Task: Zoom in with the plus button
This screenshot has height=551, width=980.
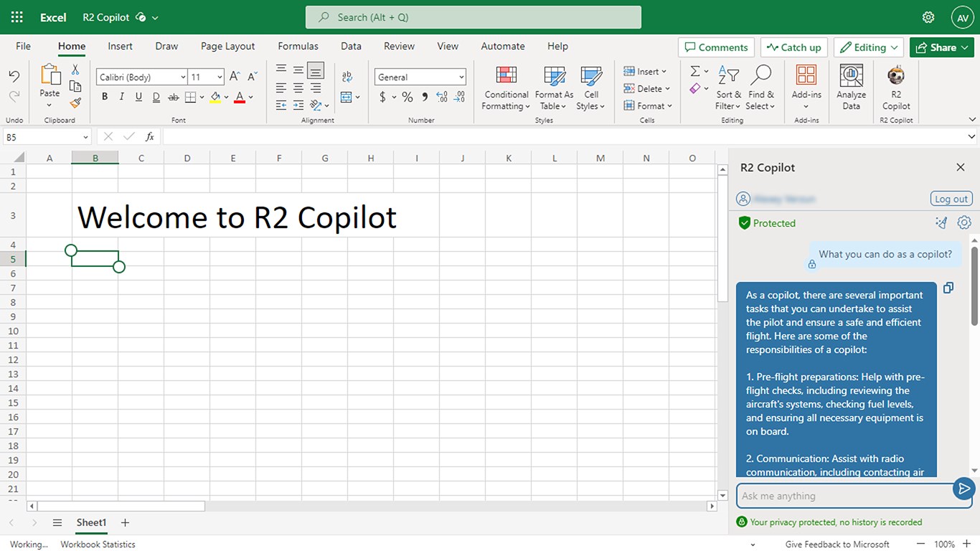Action: coord(966,544)
